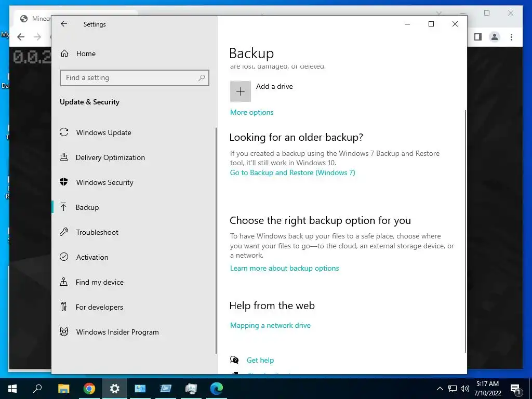This screenshot has height=399, width=532.
Task: Click the search magnifier in Find a setting
Action: [202, 78]
